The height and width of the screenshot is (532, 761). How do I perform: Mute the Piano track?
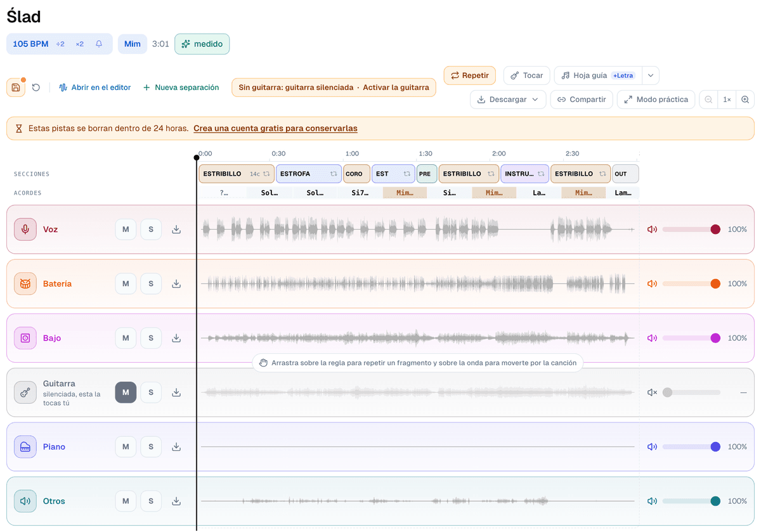pos(126,446)
